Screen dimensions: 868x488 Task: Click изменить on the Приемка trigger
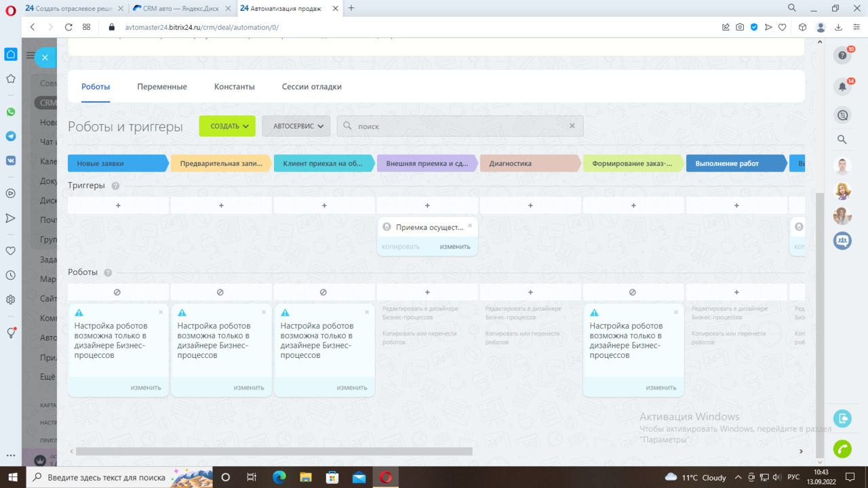(455, 247)
